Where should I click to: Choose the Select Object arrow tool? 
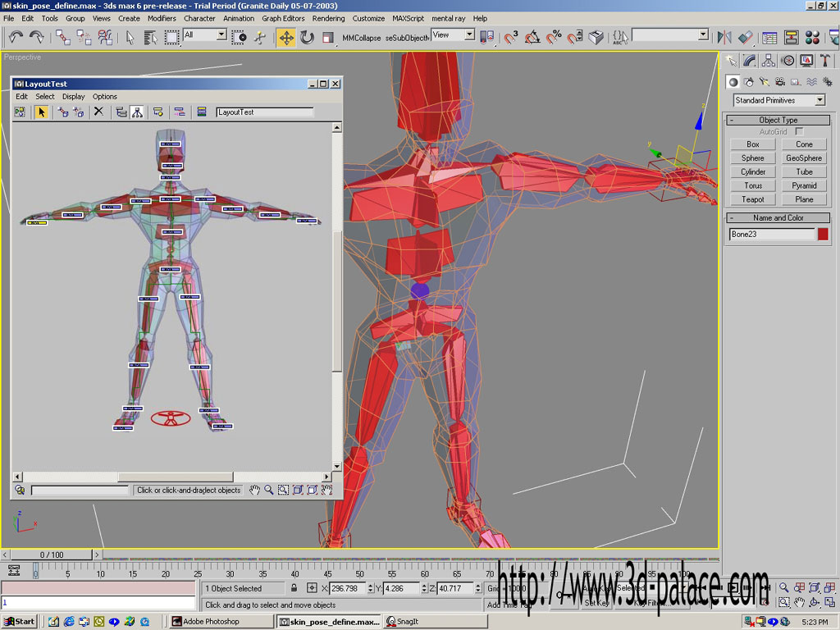[130, 37]
